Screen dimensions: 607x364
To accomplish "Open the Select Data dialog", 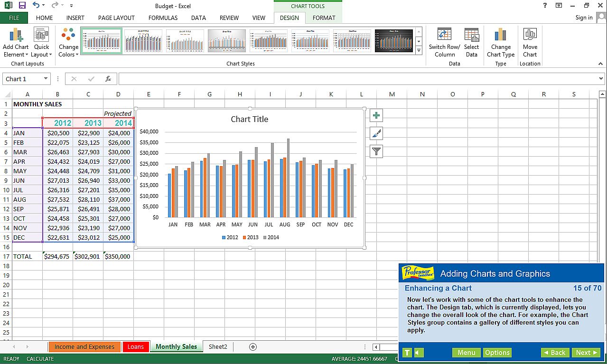I will click(471, 36).
